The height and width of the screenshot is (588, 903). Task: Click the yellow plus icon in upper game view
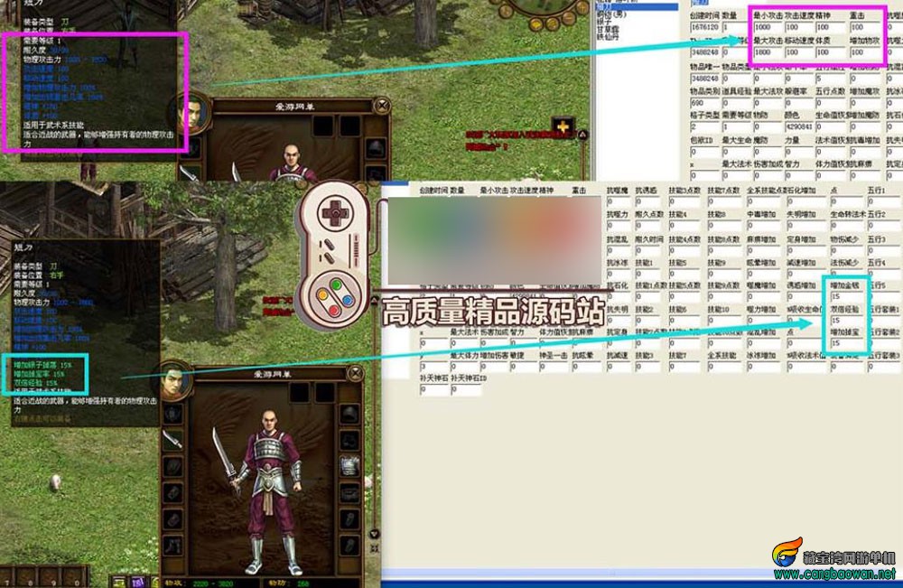pyautogui.click(x=562, y=126)
